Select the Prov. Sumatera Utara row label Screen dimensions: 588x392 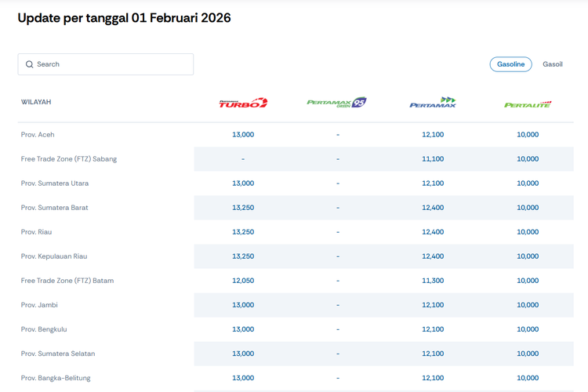[55, 183]
